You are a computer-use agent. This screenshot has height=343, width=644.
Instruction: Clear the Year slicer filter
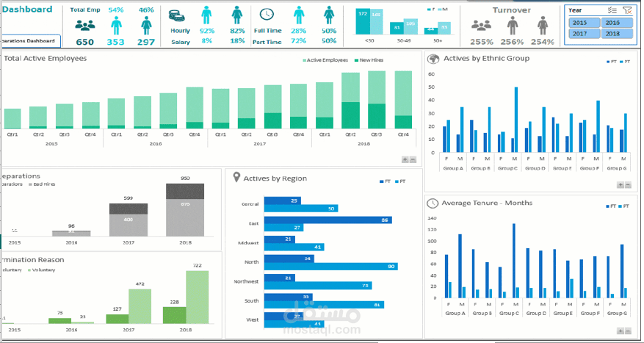(x=626, y=10)
